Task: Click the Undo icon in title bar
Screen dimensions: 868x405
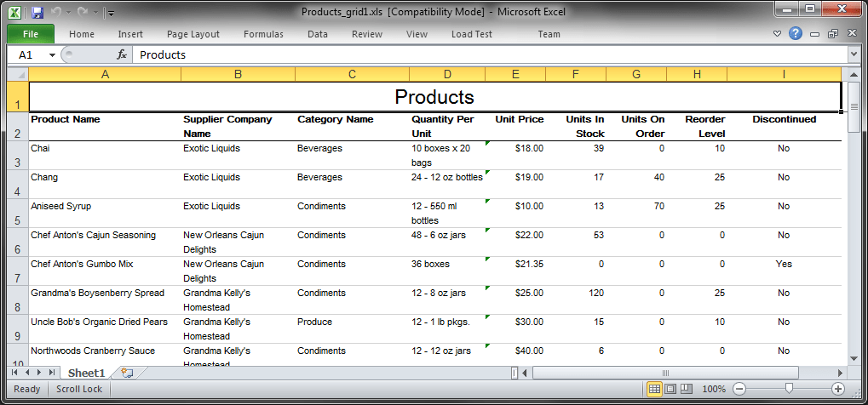Action: (55, 12)
